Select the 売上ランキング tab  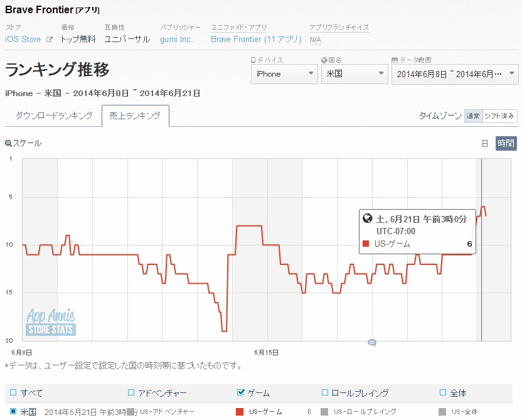click(135, 116)
